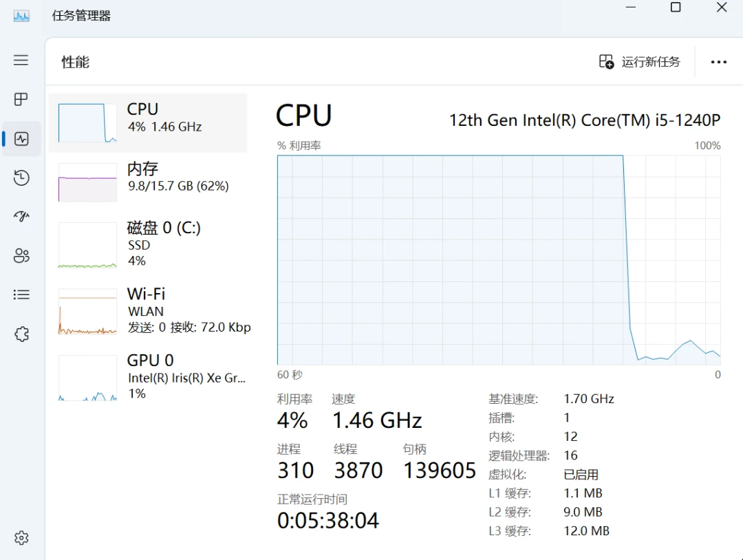Open the Startup apps page icon
The image size is (743, 560).
[x=21, y=217]
